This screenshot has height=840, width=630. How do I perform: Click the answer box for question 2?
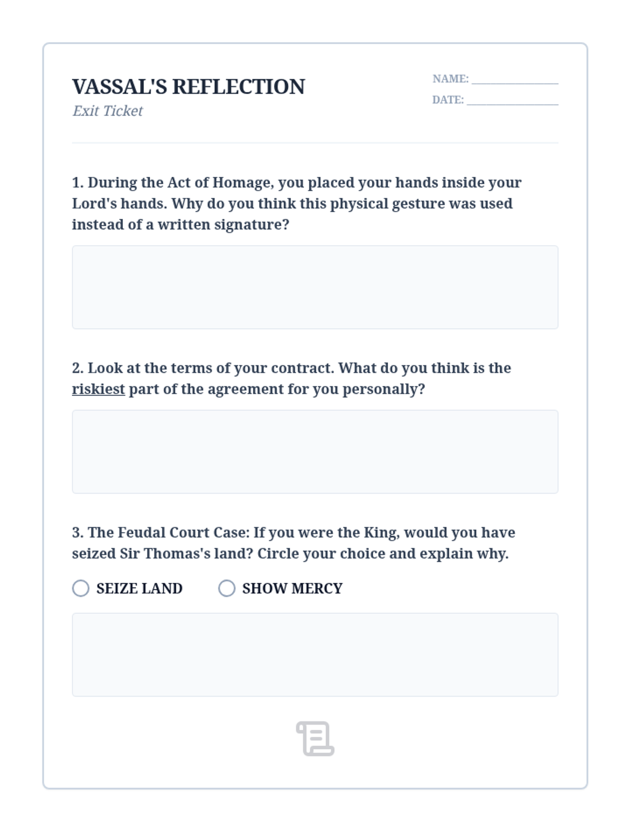click(315, 451)
